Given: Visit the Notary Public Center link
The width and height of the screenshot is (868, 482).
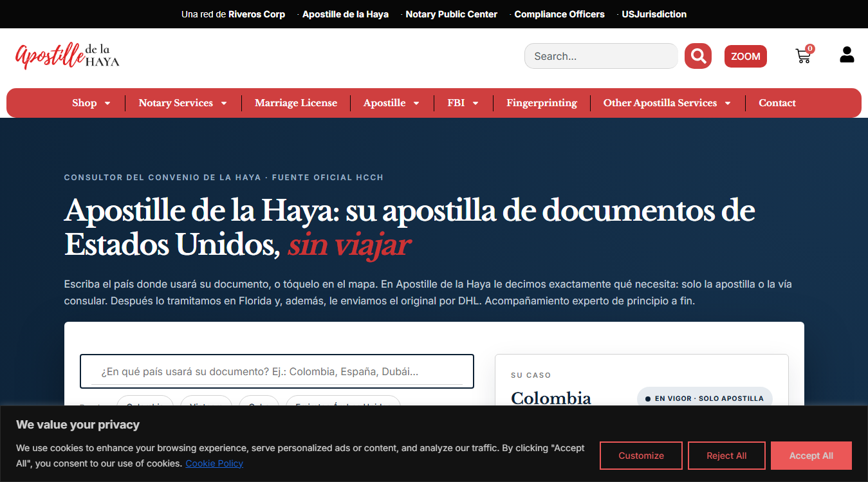Looking at the screenshot, I should 452,14.
